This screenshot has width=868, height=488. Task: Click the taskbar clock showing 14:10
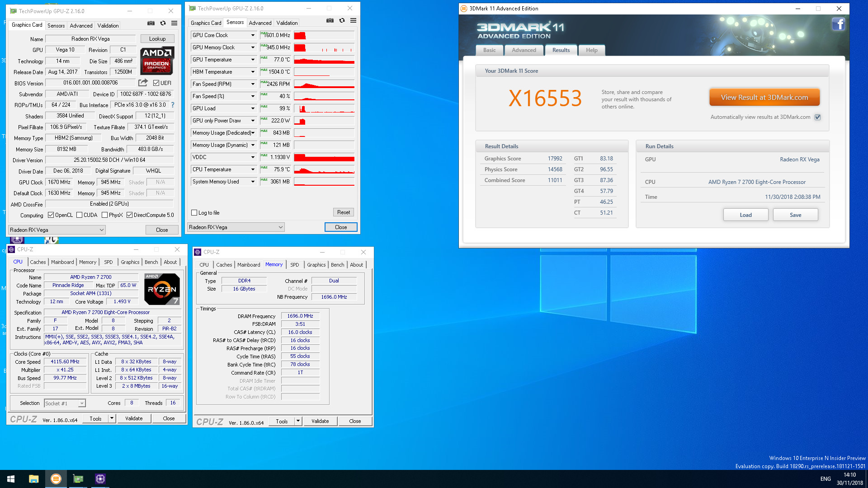849,479
